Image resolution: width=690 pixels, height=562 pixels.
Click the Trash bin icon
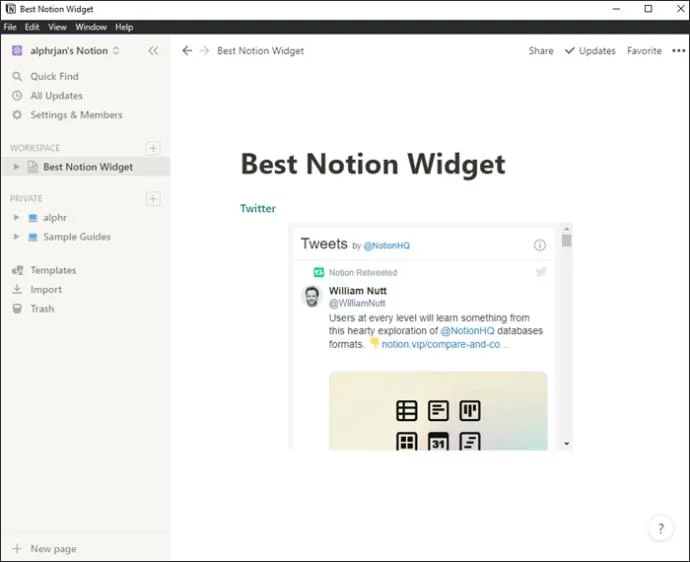[17, 309]
